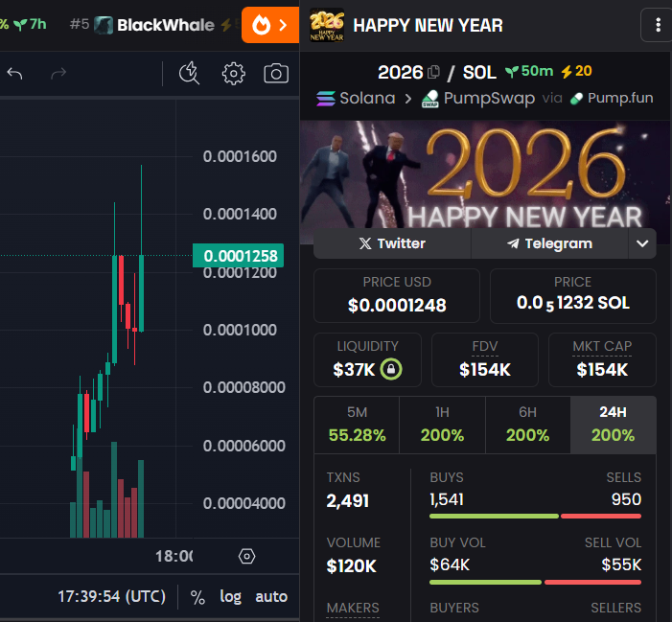Click the SELLERS label

click(x=615, y=608)
